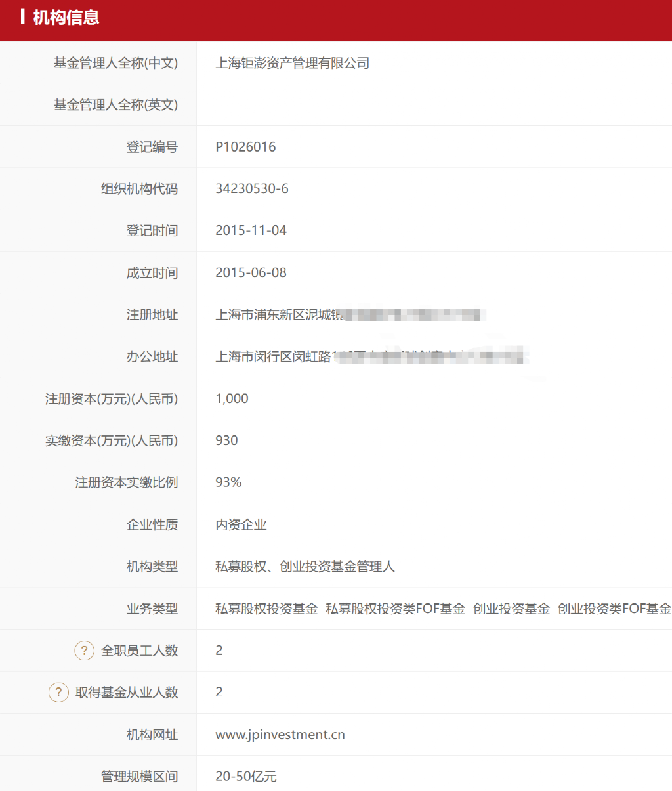This screenshot has height=791, width=672.
Task: Select the company name 上海钜澎资产管理有限公司
Action: 293,63
